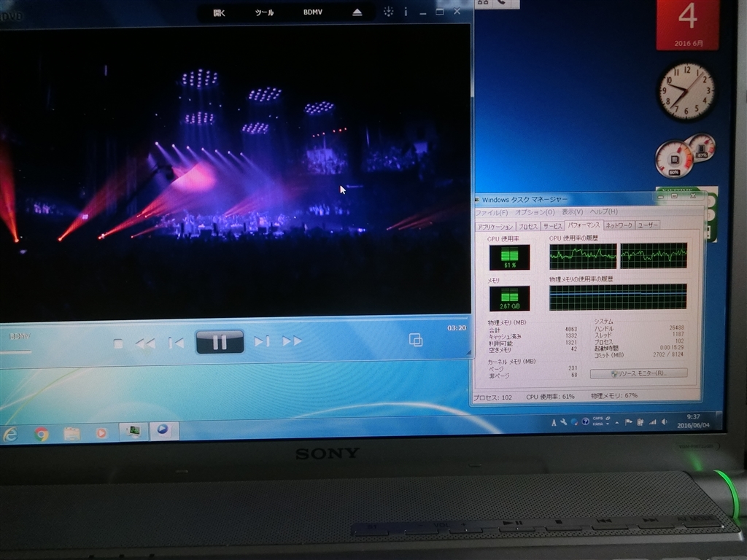Launch Google Chrome from the taskbar

point(42,434)
